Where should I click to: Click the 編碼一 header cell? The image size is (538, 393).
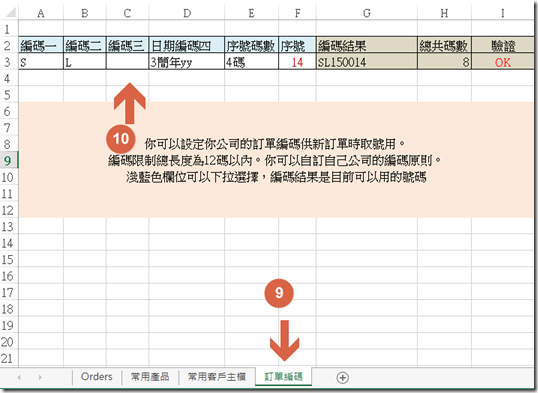41,45
